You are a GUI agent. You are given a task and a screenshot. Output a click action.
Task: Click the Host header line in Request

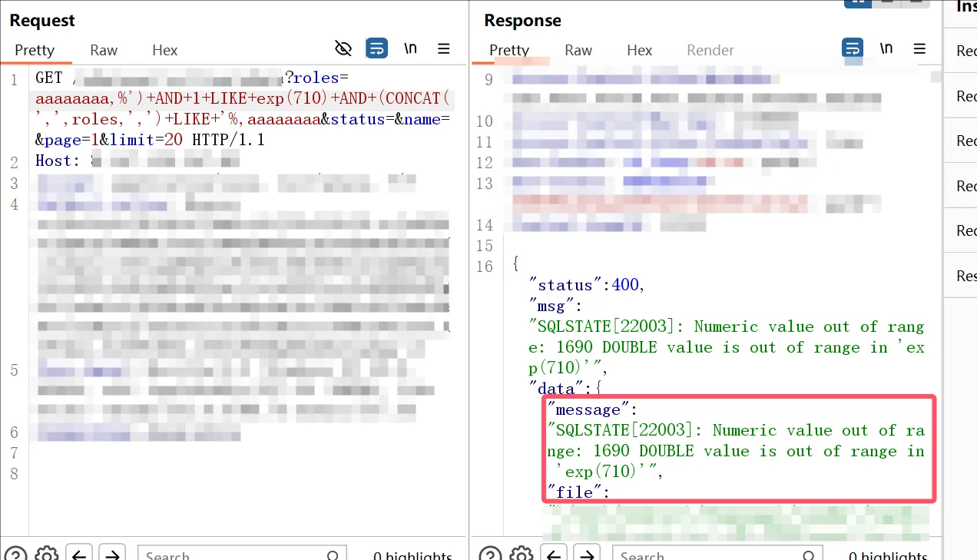[x=138, y=161]
